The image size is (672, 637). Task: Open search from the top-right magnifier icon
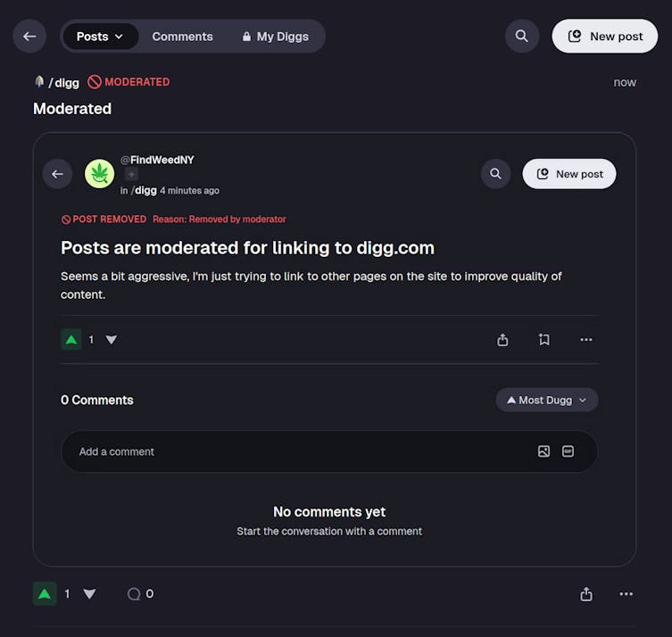522,37
